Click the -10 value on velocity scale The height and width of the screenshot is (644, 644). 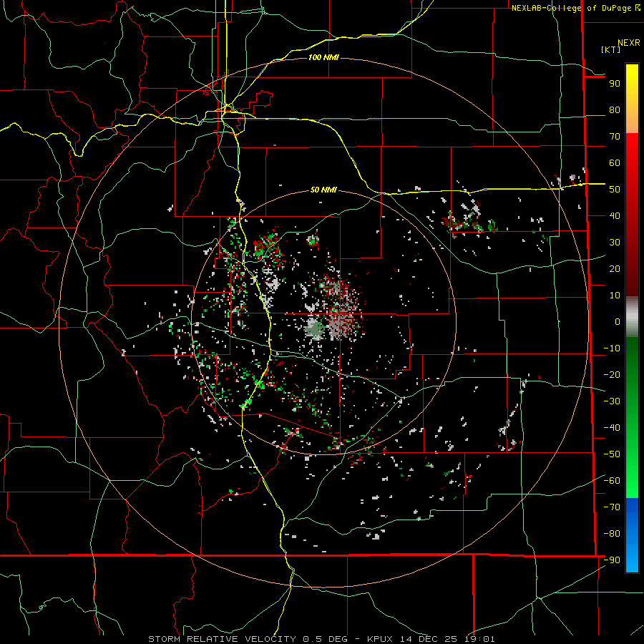click(612, 348)
